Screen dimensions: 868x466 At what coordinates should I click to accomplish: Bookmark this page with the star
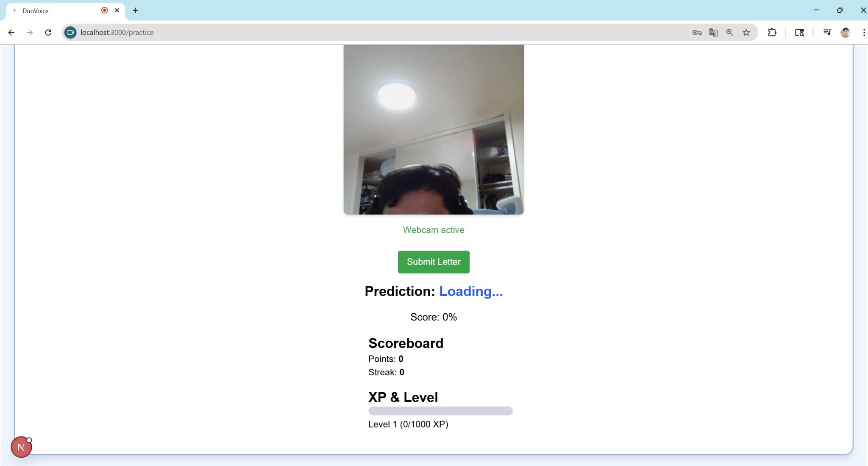pyautogui.click(x=746, y=32)
